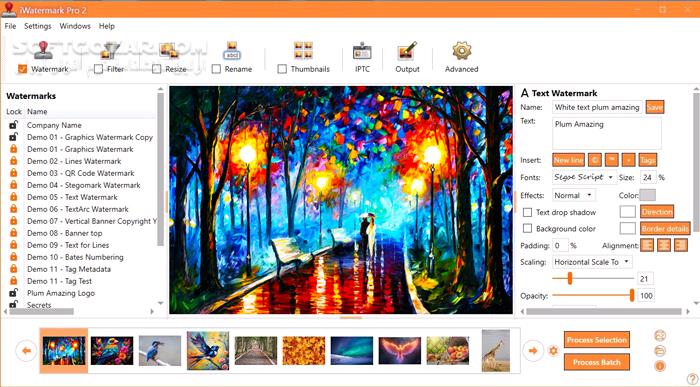Click Process Batch button

pos(597,362)
